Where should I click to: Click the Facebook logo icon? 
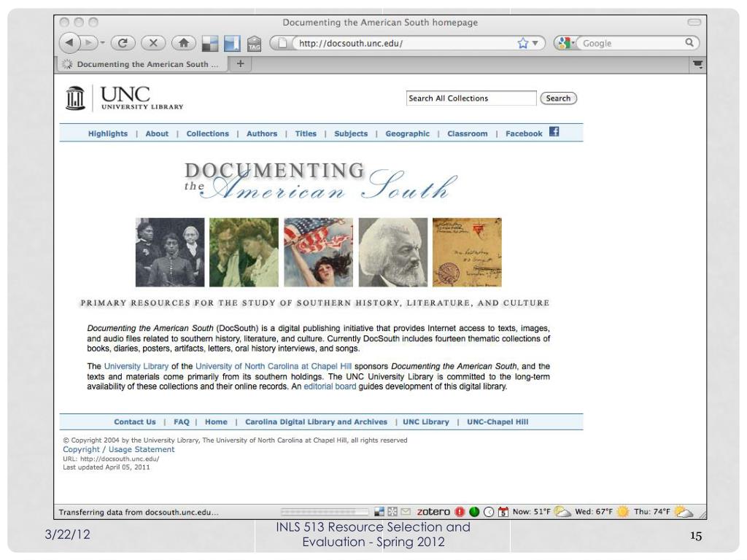(554, 131)
